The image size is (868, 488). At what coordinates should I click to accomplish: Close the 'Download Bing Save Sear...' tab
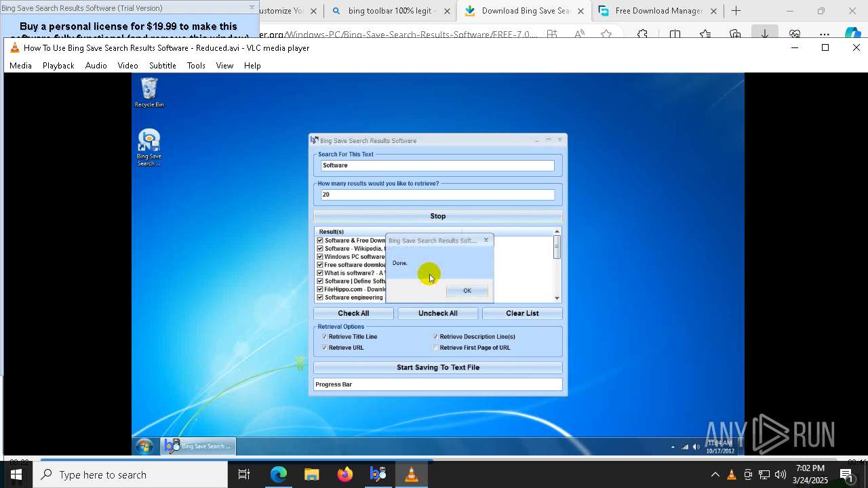click(x=580, y=11)
